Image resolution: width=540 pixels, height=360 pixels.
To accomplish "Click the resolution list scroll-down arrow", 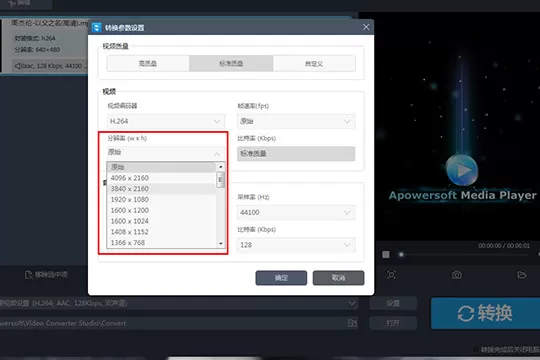I will [x=221, y=244].
